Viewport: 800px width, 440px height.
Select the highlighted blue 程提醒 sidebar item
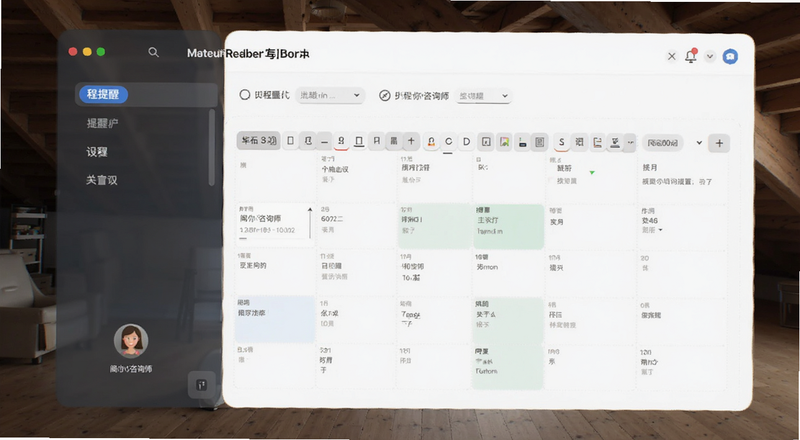pos(103,94)
